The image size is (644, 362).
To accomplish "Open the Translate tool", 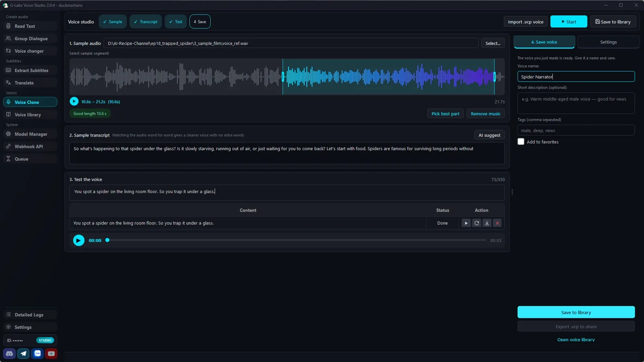I will tap(30, 83).
